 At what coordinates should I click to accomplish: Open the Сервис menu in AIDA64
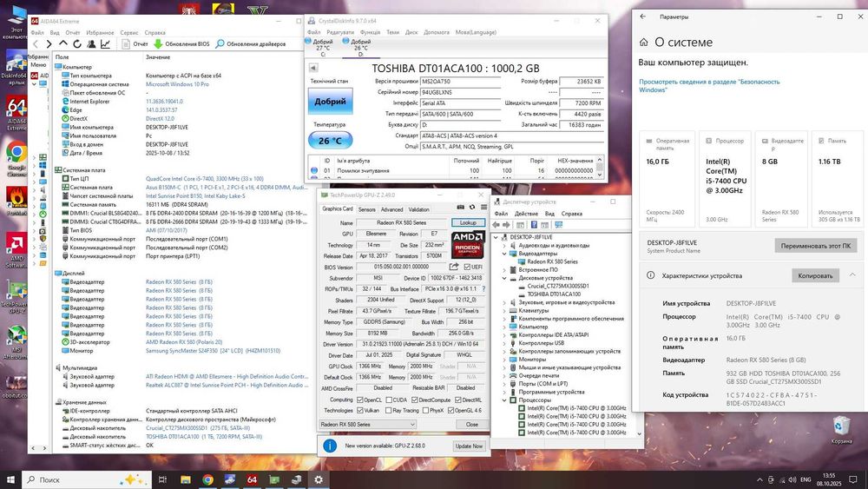[x=129, y=33]
